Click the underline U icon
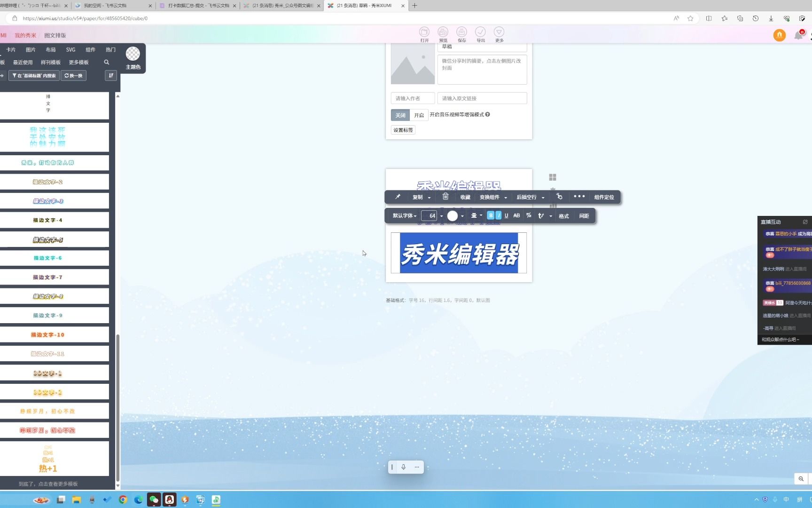Screen dimensions: 812x508 click(x=506, y=215)
